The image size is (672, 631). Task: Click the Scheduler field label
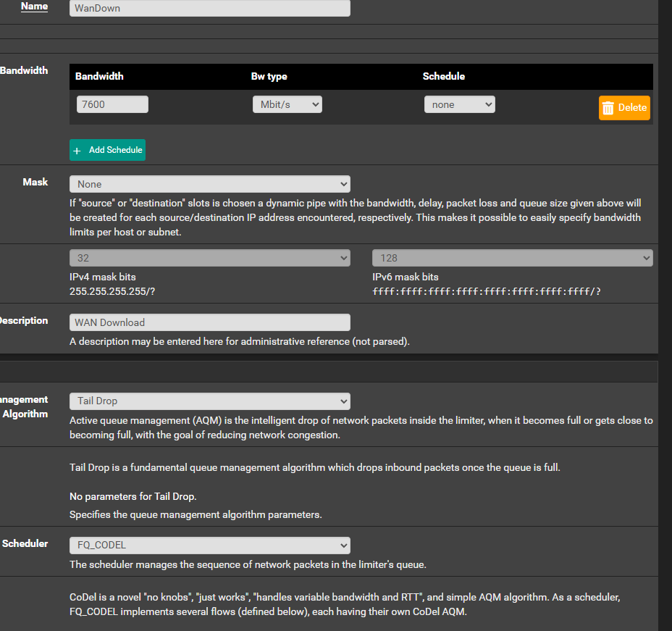click(x=25, y=543)
